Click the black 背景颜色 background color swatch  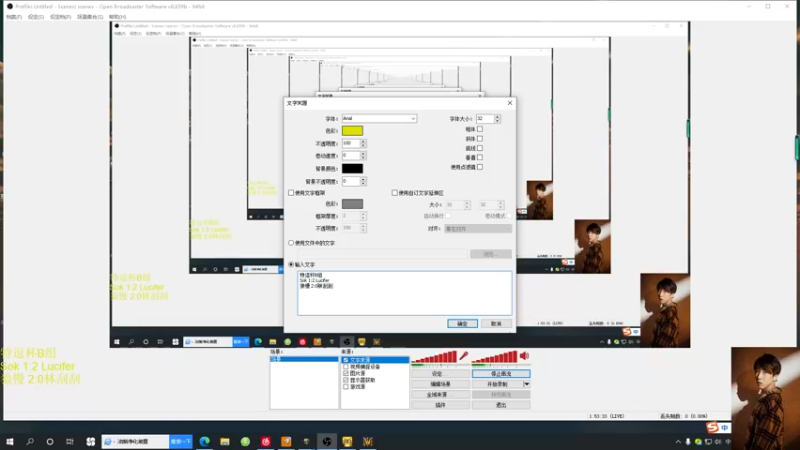coord(352,168)
